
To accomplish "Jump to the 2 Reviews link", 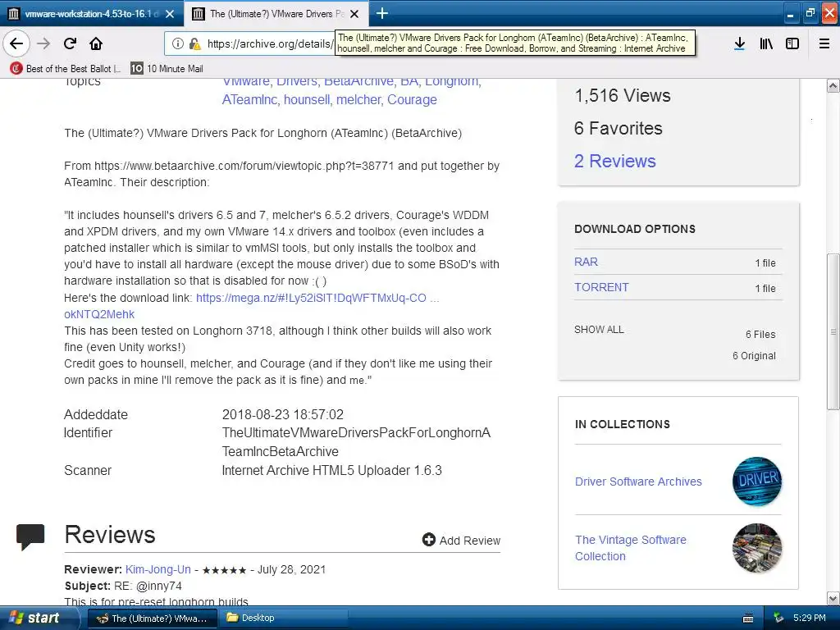I will [x=614, y=162].
